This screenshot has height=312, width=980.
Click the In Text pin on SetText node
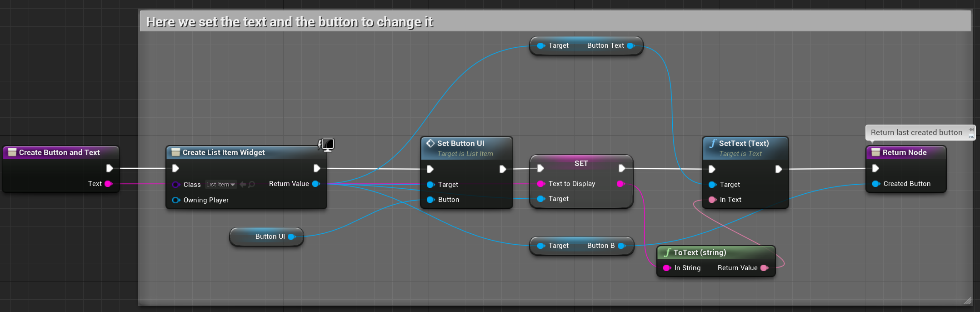point(712,200)
